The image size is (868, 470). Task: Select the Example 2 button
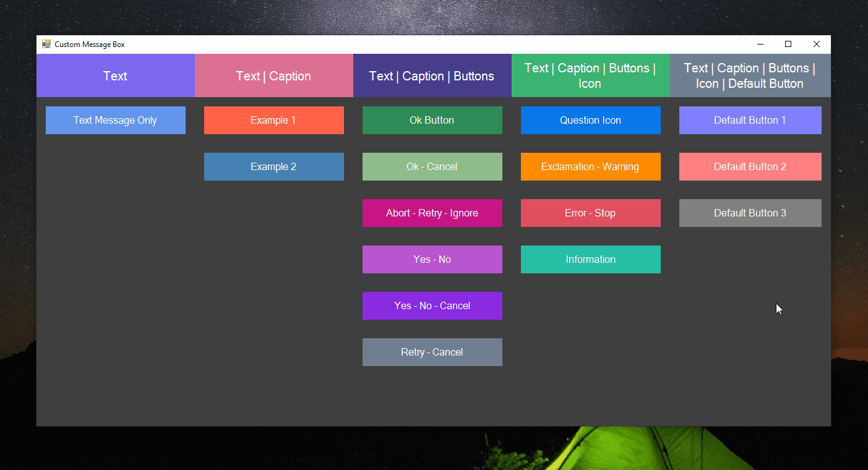273,166
